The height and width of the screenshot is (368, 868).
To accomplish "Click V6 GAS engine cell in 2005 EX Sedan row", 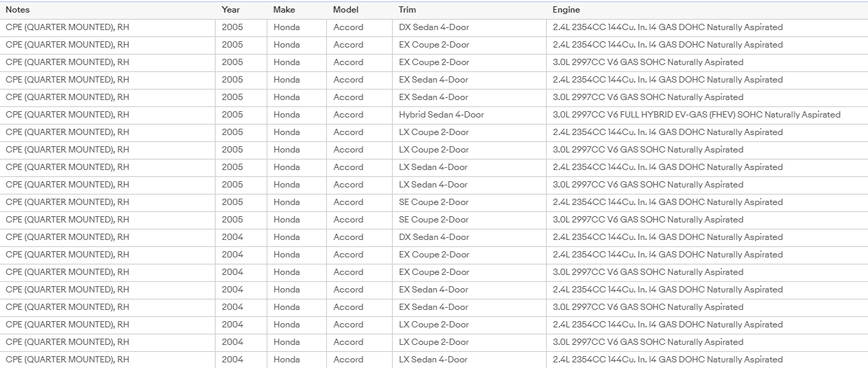I will [x=707, y=97].
